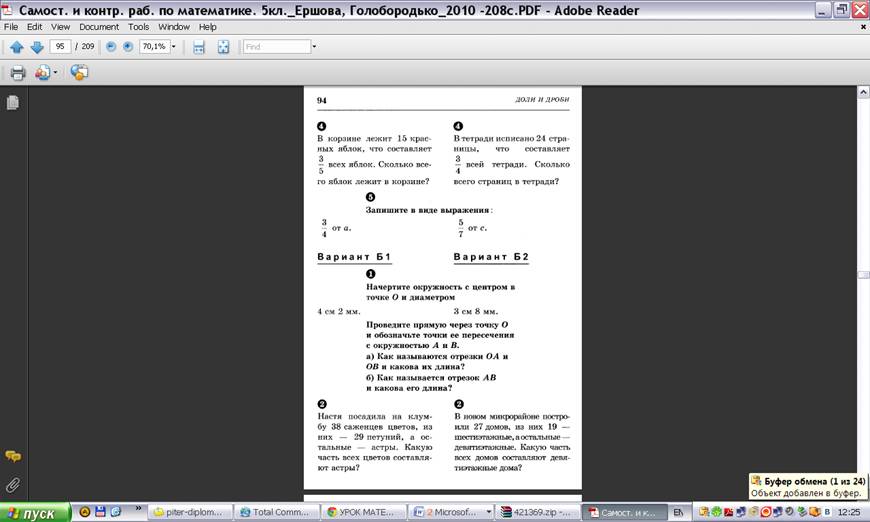Click the Самост. и к... Adobe Reader taskbar button
The image size is (870, 522).
click(x=624, y=512)
